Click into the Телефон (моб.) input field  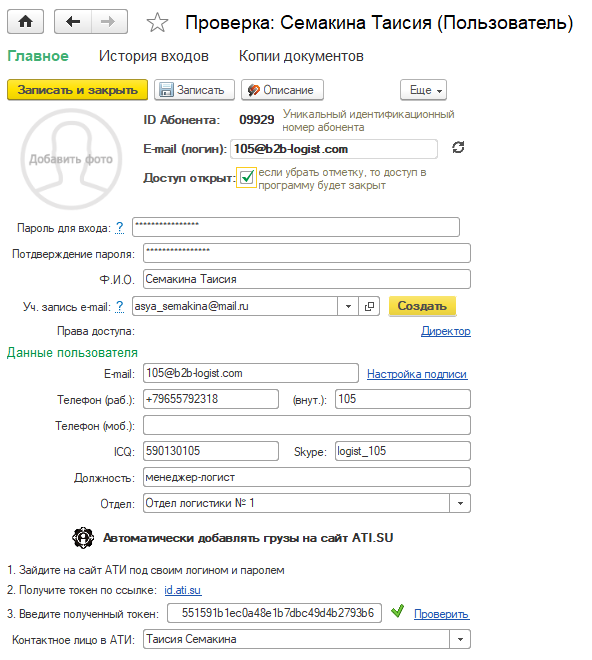307,425
